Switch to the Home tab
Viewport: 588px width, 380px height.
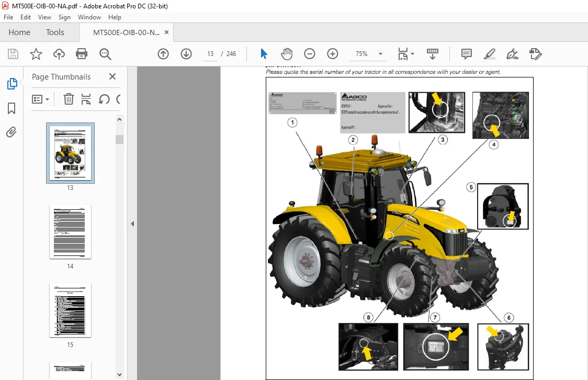(x=19, y=32)
